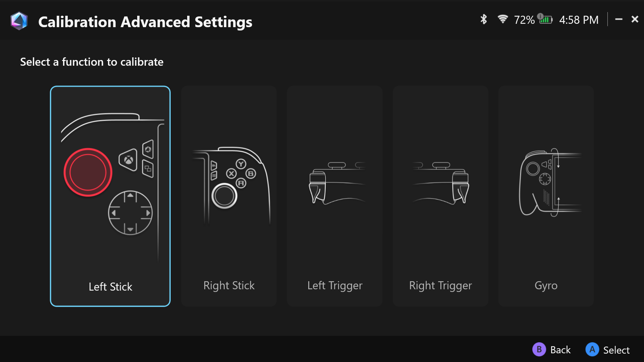
Task: Choose the Right Stick calibration label
Action: 229,286
